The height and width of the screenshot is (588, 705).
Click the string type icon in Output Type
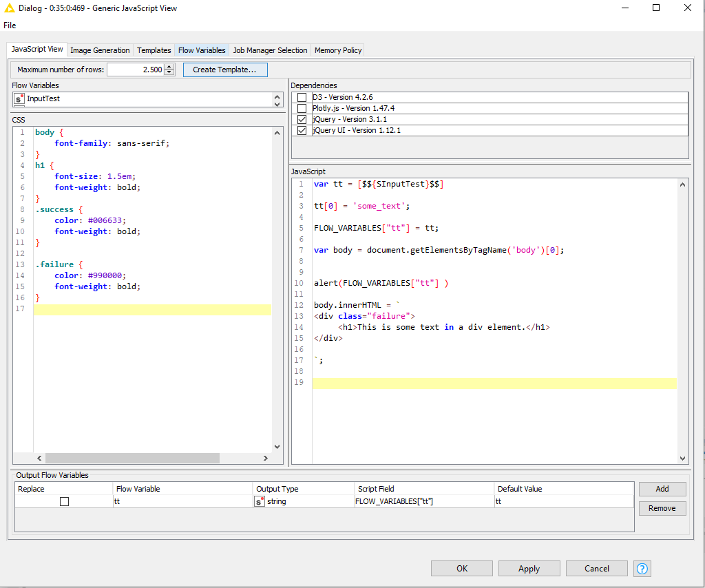(260, 502)
